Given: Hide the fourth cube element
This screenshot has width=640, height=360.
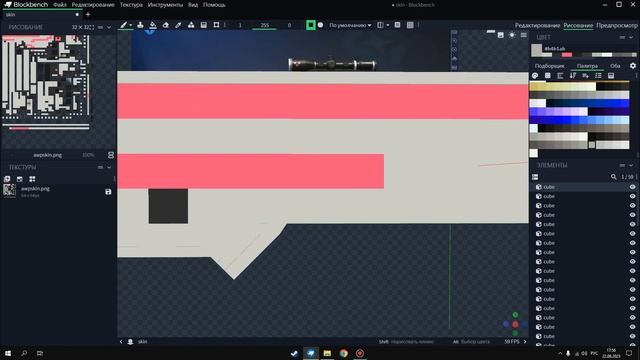Looking at the screenshot, I should pos(632,215).
